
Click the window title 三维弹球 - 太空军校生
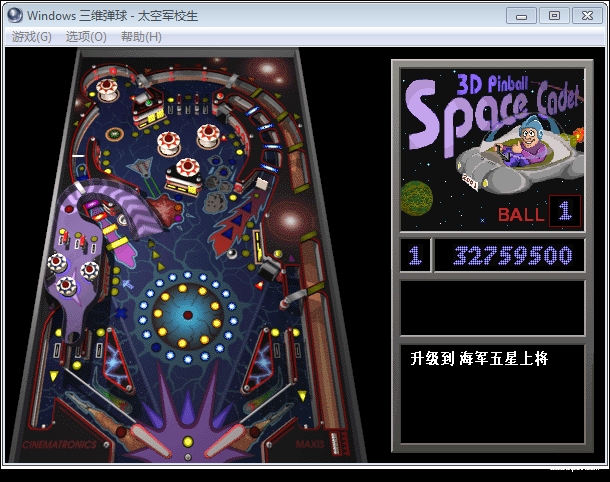(x=112, y=16)
